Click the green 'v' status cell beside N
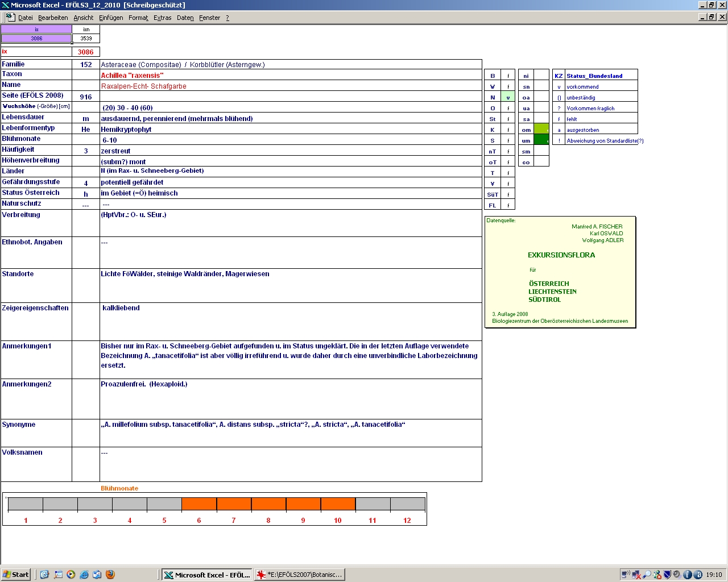The height and width of the screenshot is (582, 728). tap(508, 97)
